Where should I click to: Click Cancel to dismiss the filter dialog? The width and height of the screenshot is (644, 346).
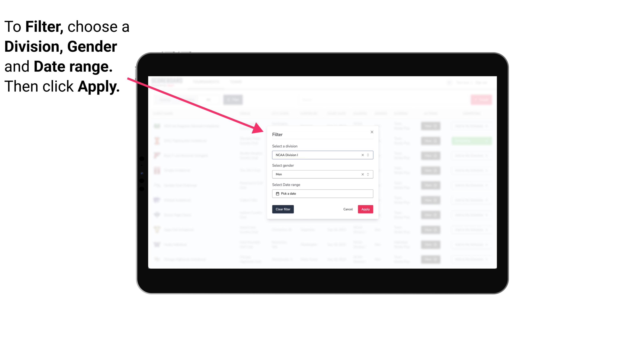pyautogui.click(x=348, y=209)
